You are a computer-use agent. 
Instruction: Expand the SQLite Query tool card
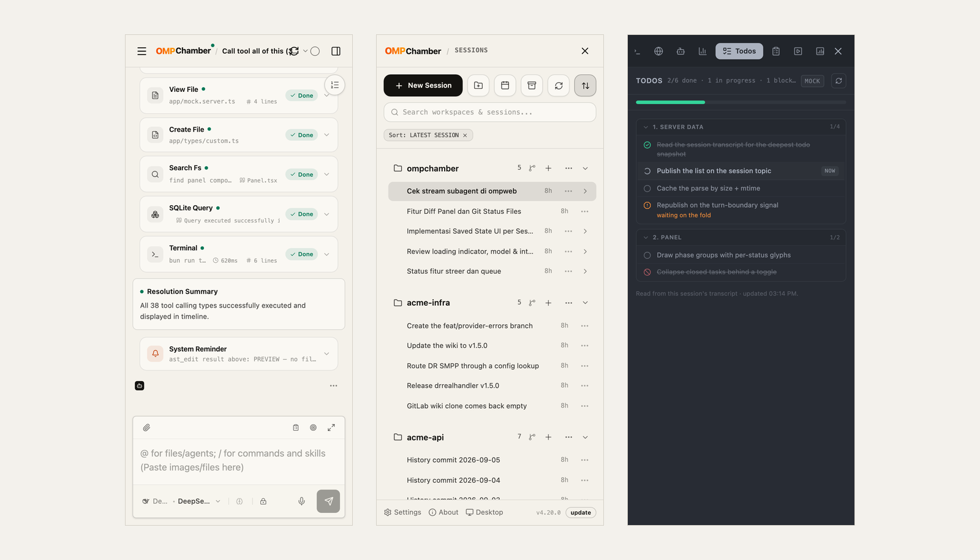click(x=326, y=214)
